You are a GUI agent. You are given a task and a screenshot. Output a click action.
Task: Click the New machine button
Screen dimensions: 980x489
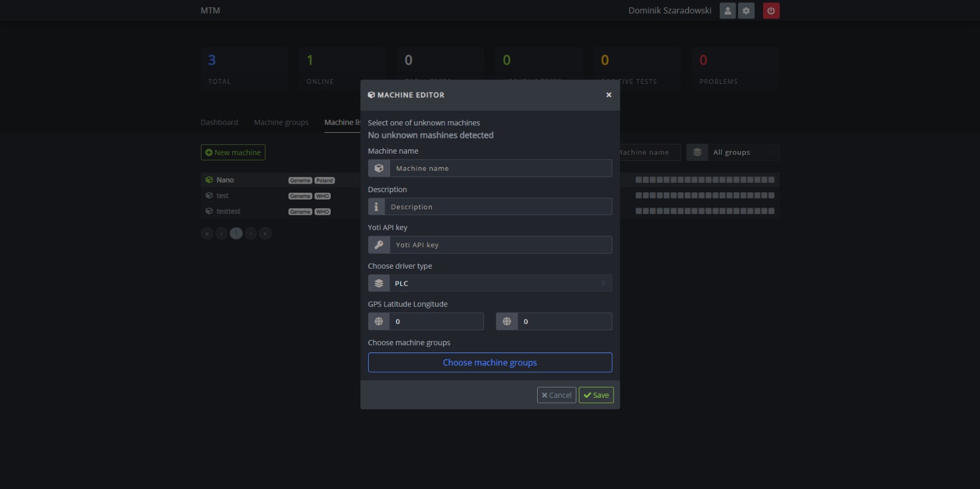(x=233, y=152)
